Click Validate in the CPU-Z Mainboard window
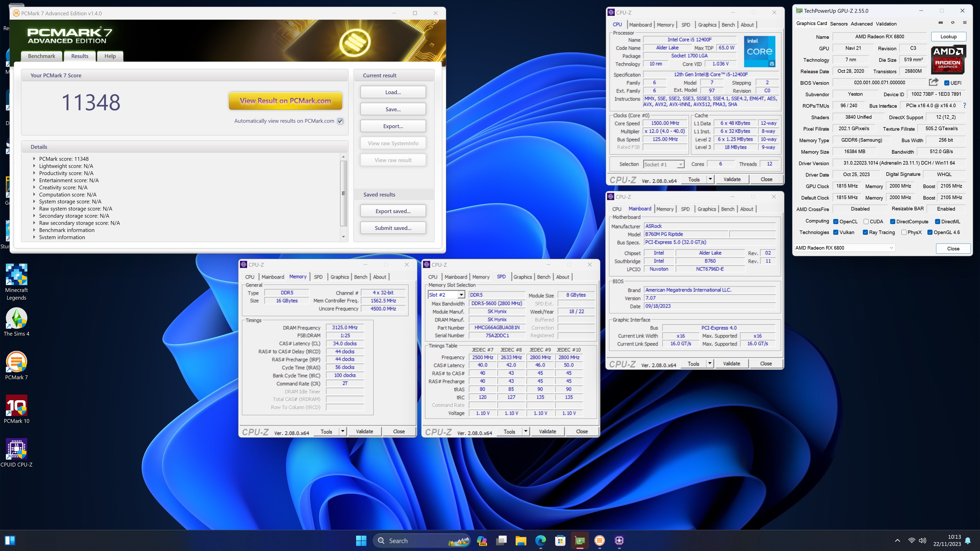 click(731, 363)
